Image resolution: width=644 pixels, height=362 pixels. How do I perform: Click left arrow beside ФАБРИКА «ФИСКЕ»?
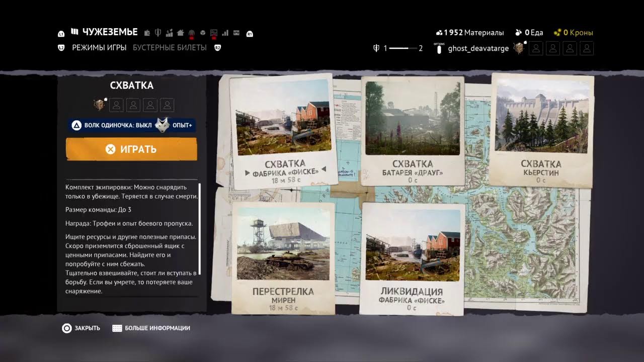(x=248, y=172)
